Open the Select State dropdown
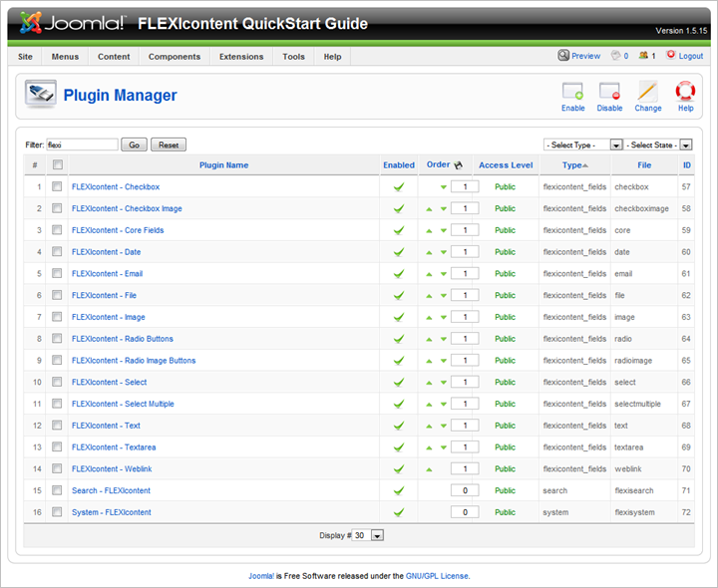Screen dimensions: 718x588 pyautogui.click(x=658, y=145)
